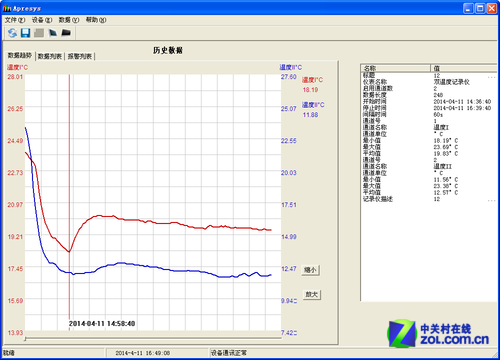500x360 pixels.
Task: Click the 缩小 zoom-out button
Action: [310, 270]
